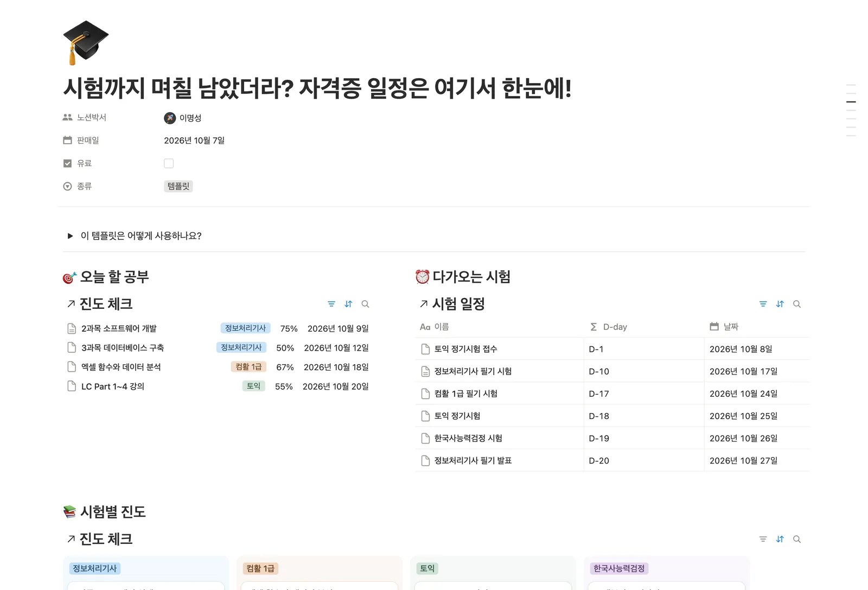Screen dimensions: 868x590
Task: Click the graduation cap page icon
Action: (86, 43)
